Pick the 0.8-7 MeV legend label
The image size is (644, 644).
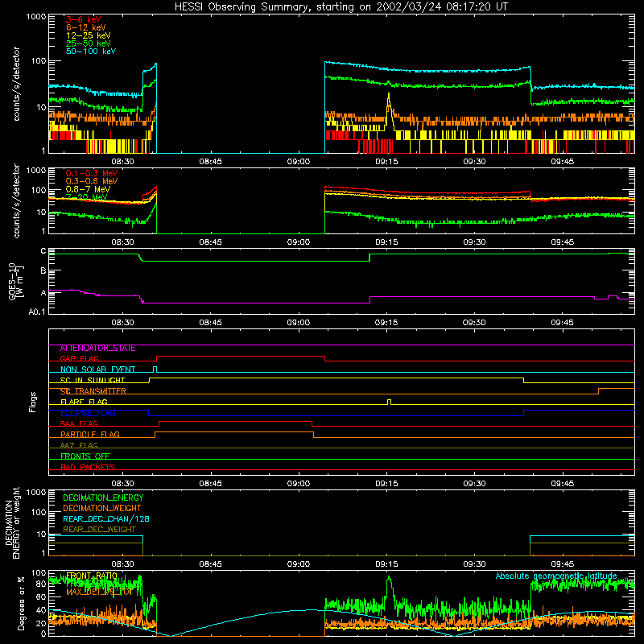click(88, 189)
